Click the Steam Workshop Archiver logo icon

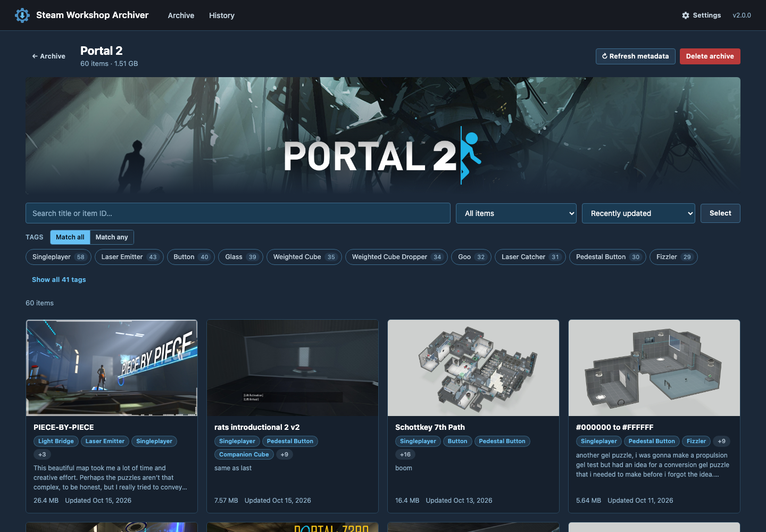coord(22,15)
